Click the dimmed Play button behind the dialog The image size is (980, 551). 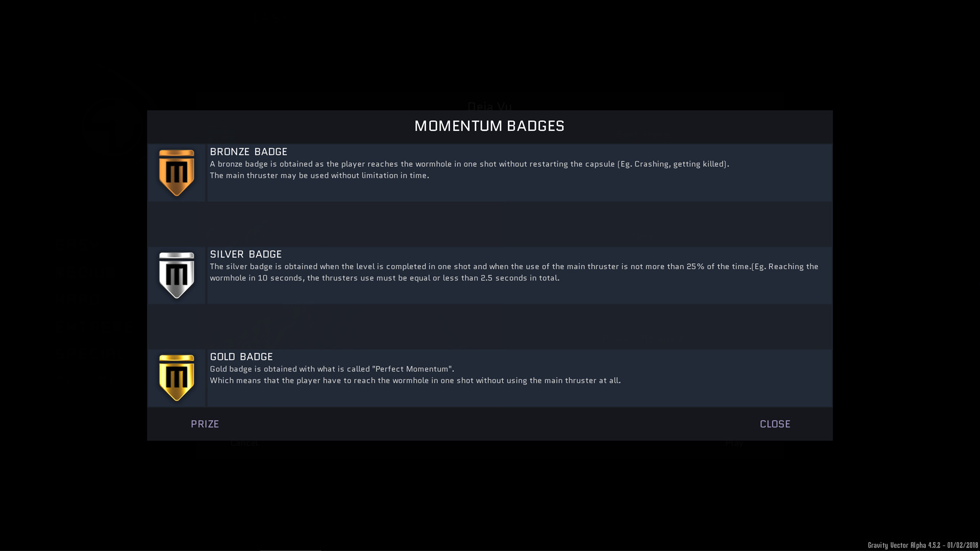(734, 443)
